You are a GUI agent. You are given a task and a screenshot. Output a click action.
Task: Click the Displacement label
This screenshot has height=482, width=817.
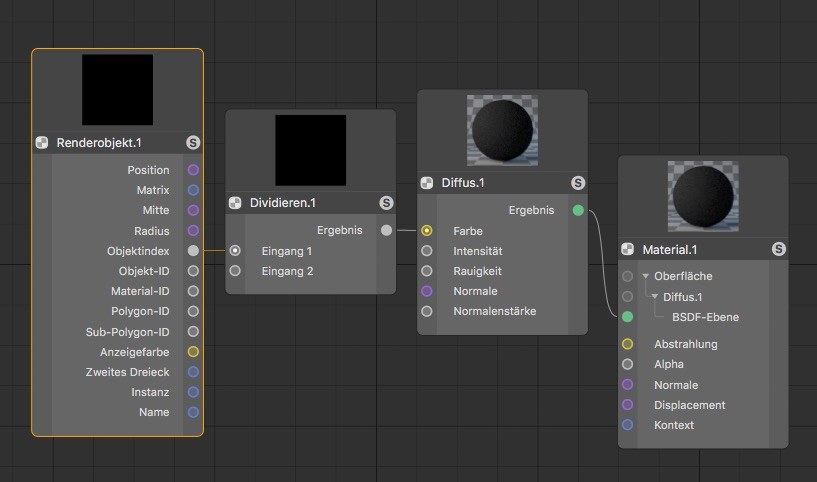click(x=689, y=405)
